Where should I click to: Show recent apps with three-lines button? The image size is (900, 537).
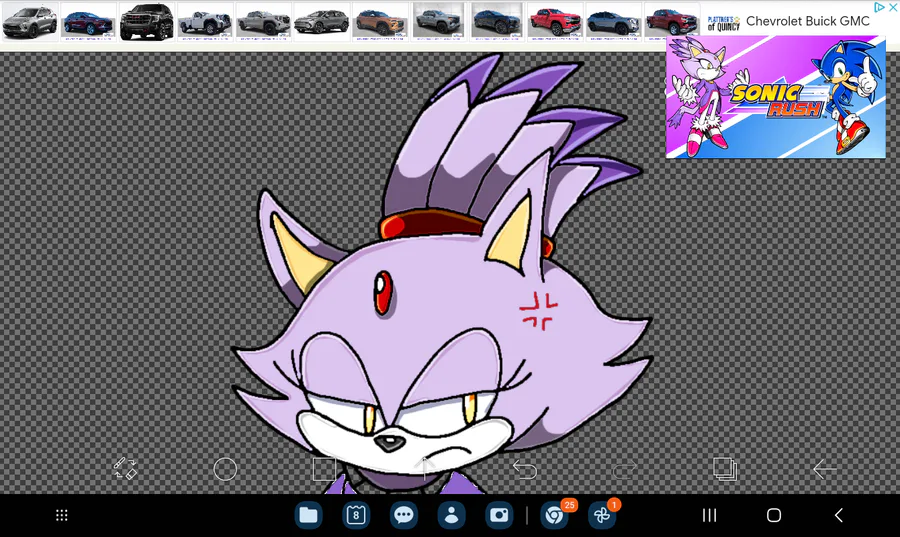[709, 515]
